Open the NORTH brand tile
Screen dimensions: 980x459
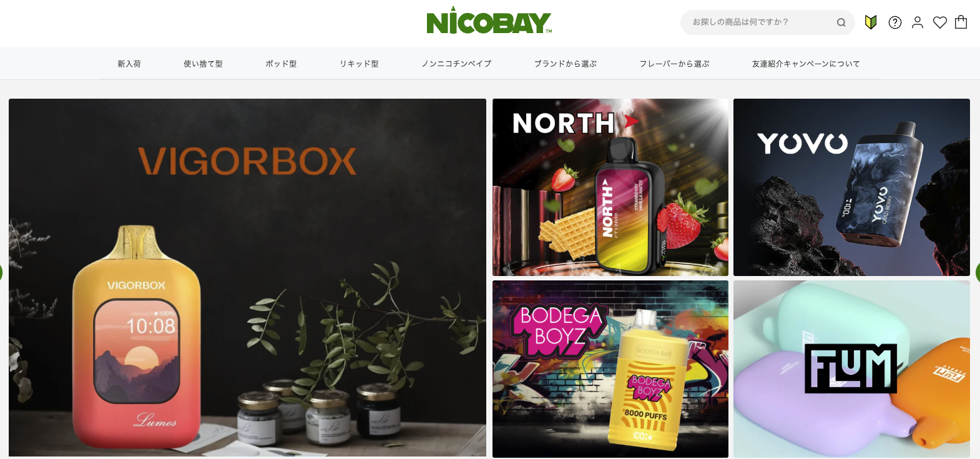coord(610,187)
